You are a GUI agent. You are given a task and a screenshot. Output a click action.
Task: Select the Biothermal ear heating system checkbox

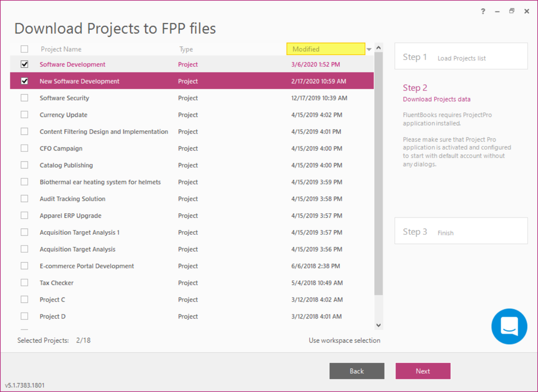click(24, 182)
